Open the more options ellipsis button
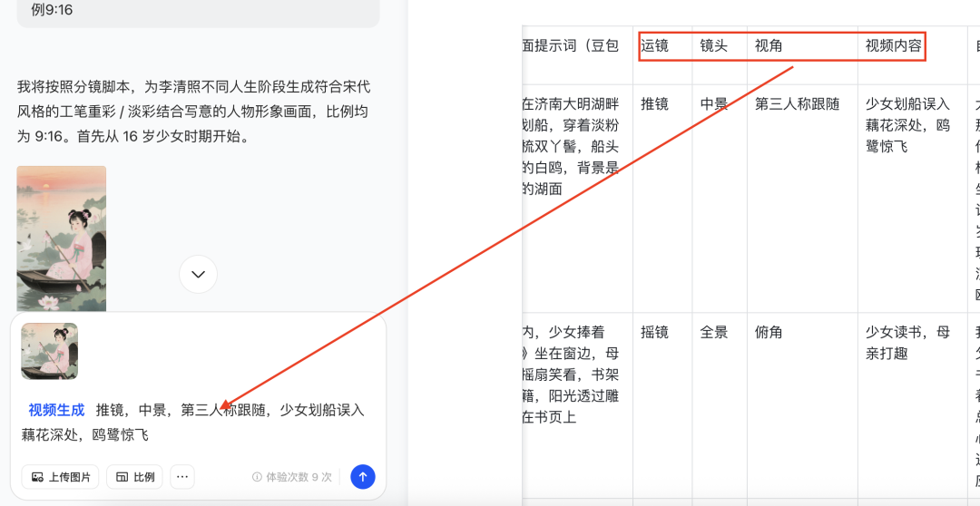Viewport: 980px width, 506px height. (182, 477)
